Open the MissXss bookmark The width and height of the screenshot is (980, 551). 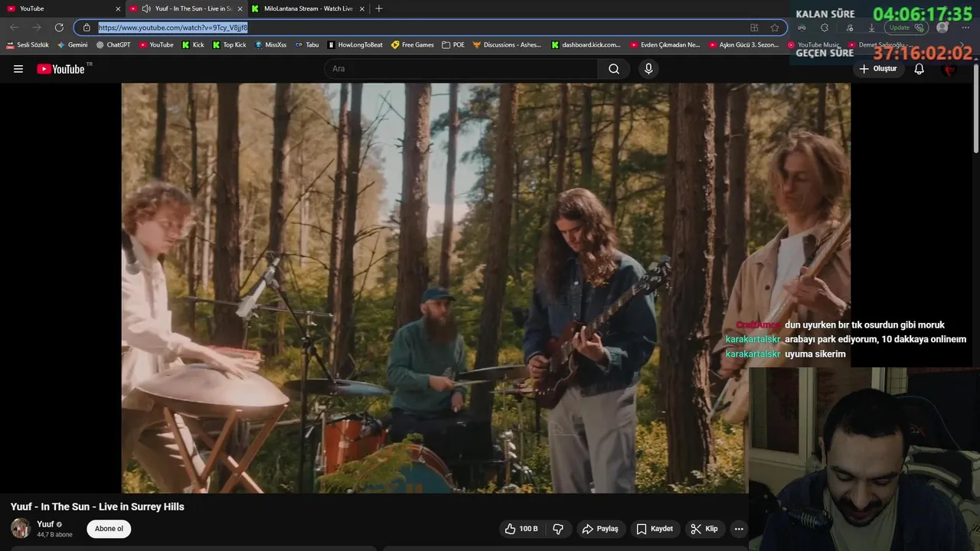[x=270, y=45]
